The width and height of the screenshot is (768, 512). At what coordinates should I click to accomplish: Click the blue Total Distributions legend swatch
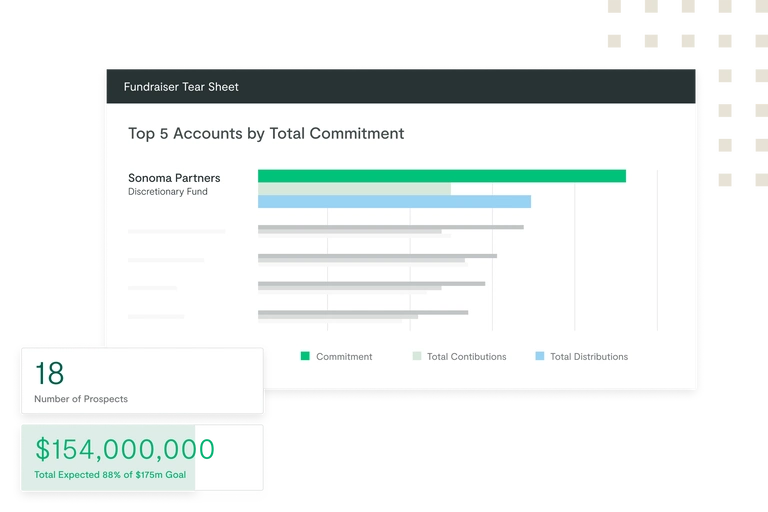(x=540, y=356)
